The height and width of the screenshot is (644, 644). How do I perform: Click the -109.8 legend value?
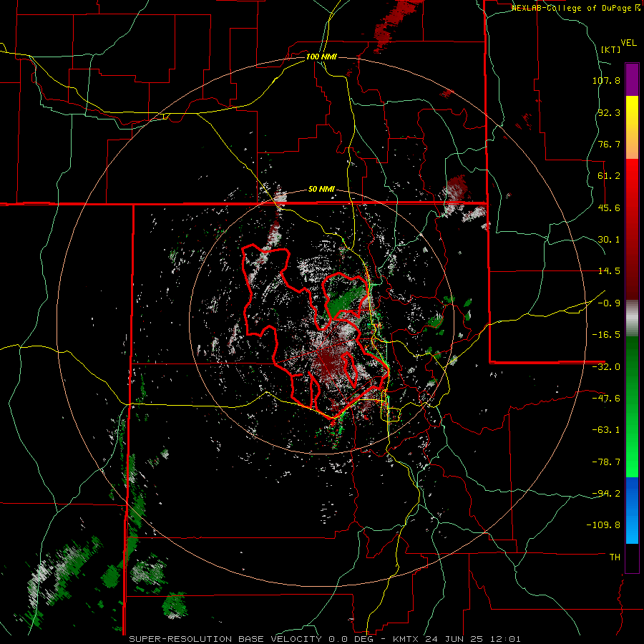click(x=603, y=525)
